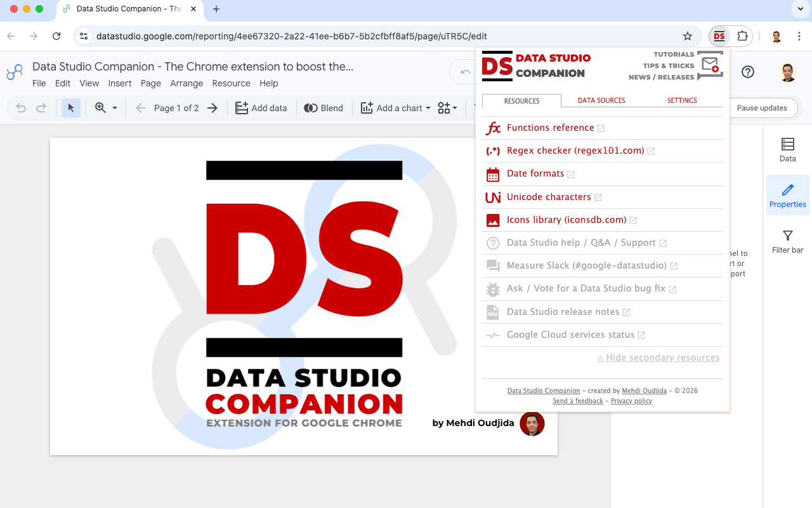The image size is (812, 508).
Task: Click the Date formats calendar icon
Action: [x=493, y=174]
